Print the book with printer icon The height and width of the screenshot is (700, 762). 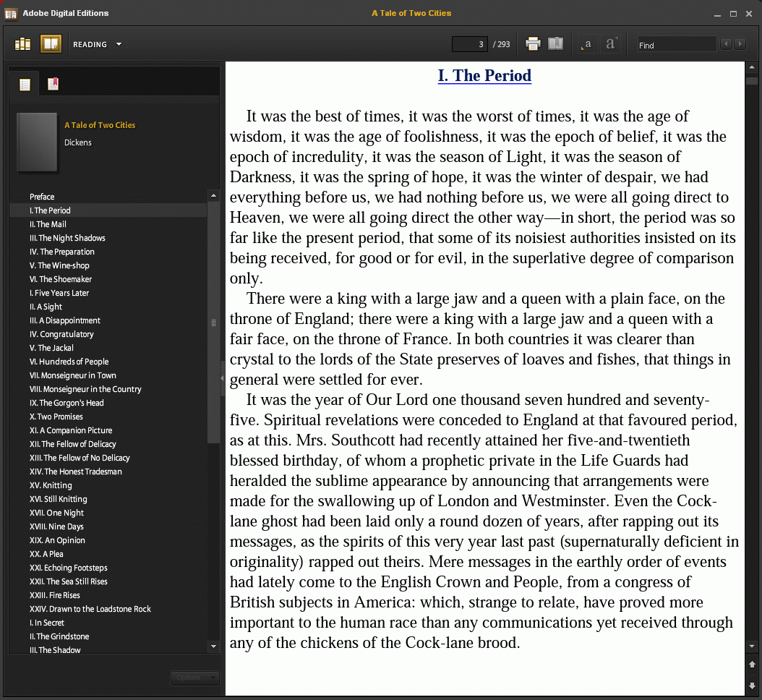[x=533, y=44]
